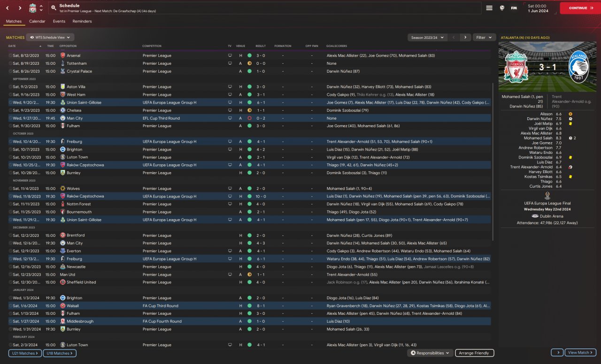Sort by the Competition column header
Viewport: 601px width, 364px height.
152,46
